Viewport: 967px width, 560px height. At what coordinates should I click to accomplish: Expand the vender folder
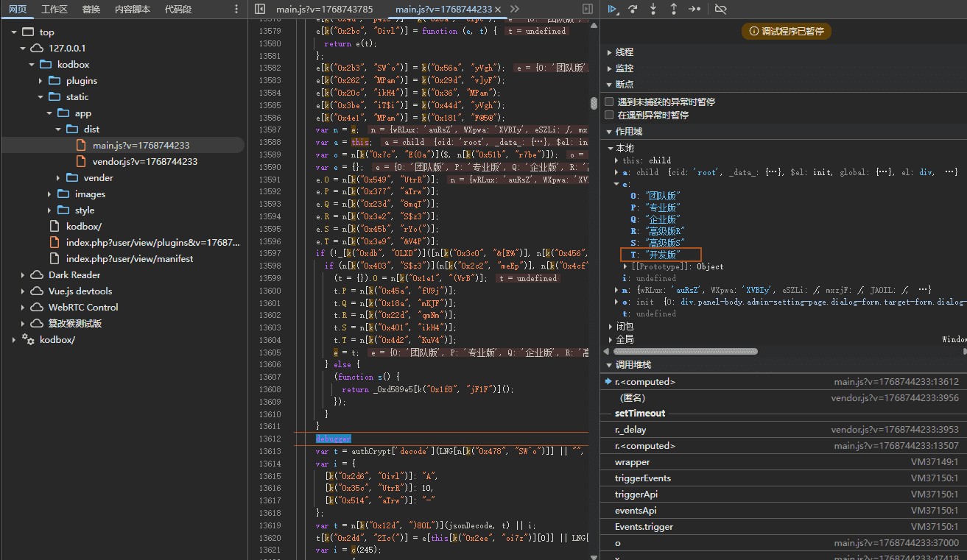(x=59, y=177)
